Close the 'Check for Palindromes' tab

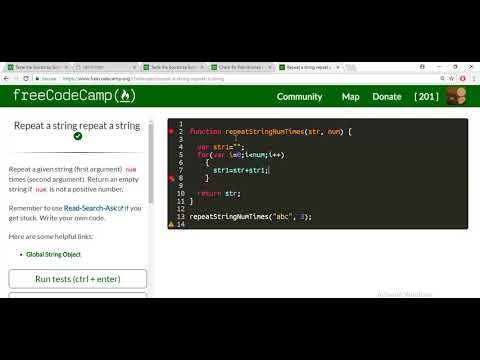[269, 67]
